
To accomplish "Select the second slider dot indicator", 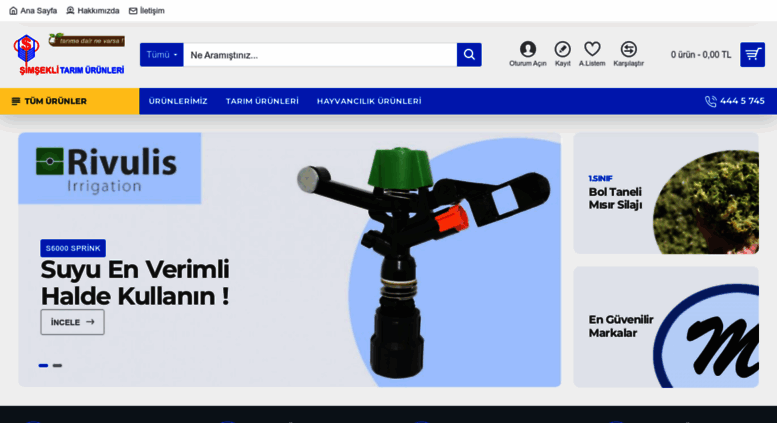I will point(57,366).
